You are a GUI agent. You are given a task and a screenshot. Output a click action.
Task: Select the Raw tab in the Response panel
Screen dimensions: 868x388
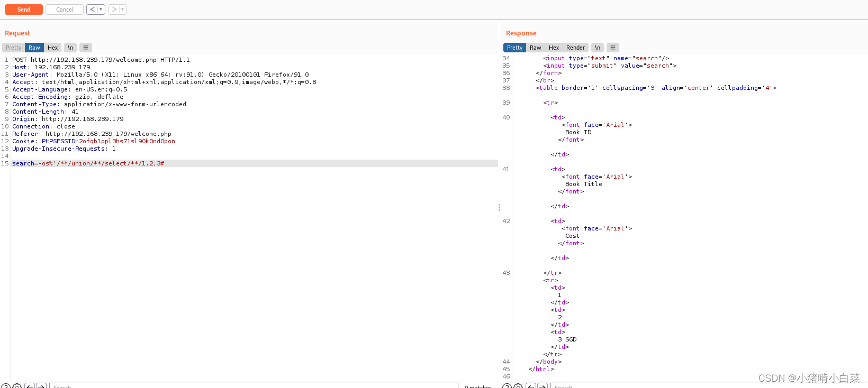tap(536, 48)
